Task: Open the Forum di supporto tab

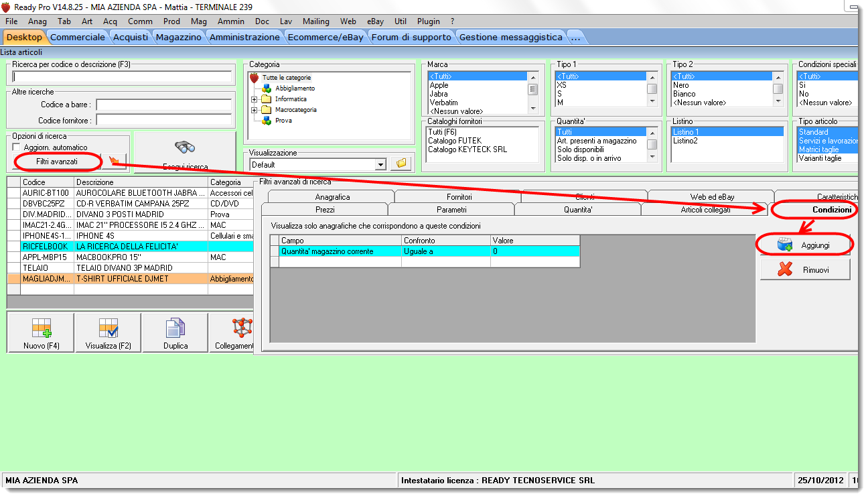Action: pos(411,37)
